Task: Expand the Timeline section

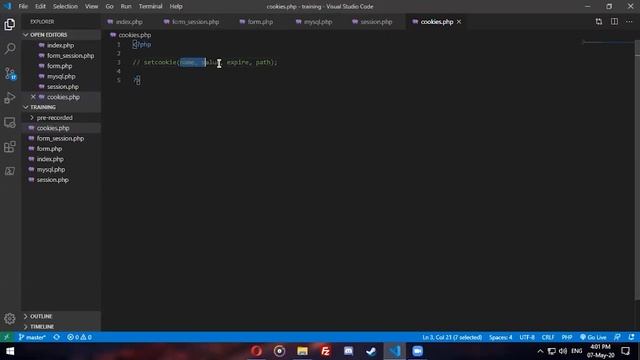Action: [x=61, y=327]
